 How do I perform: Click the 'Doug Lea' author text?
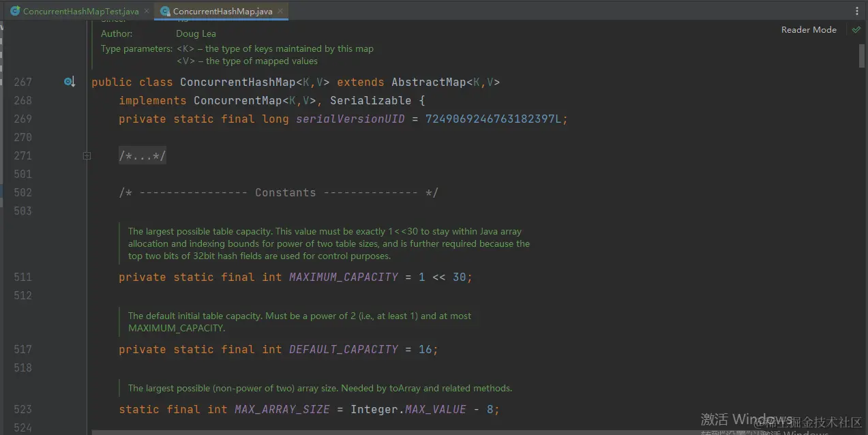pos(196,33)
